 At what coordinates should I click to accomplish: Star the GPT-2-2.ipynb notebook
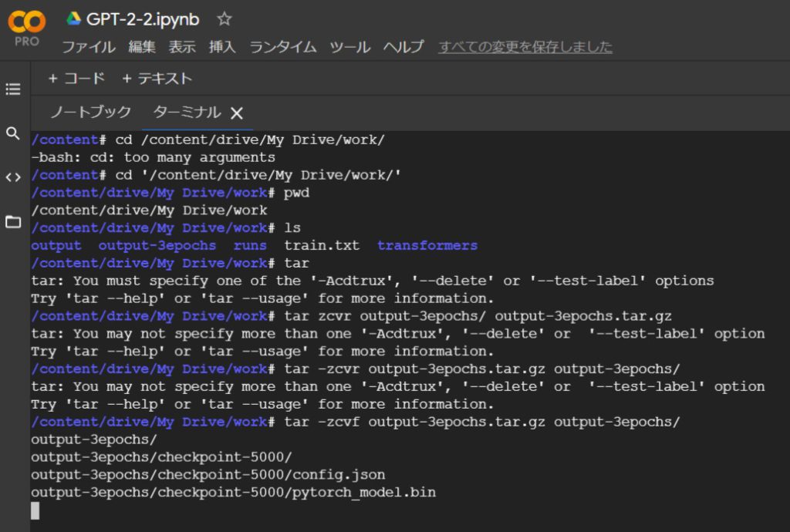[224, 19]
